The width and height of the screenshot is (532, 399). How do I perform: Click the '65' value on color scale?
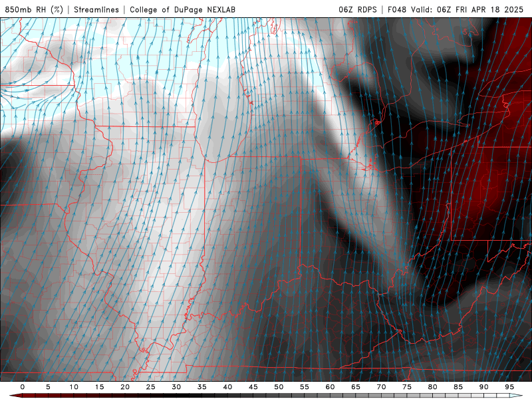point(356,387)
